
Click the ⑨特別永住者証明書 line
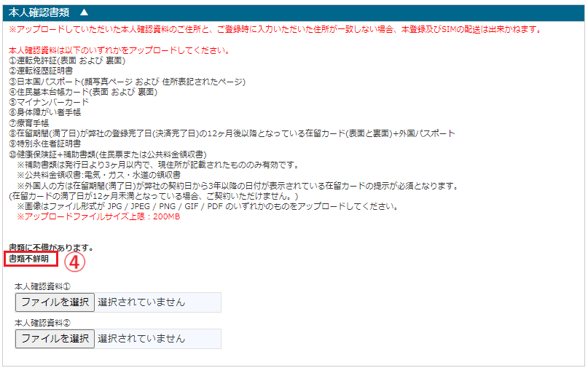coord(44,144)
